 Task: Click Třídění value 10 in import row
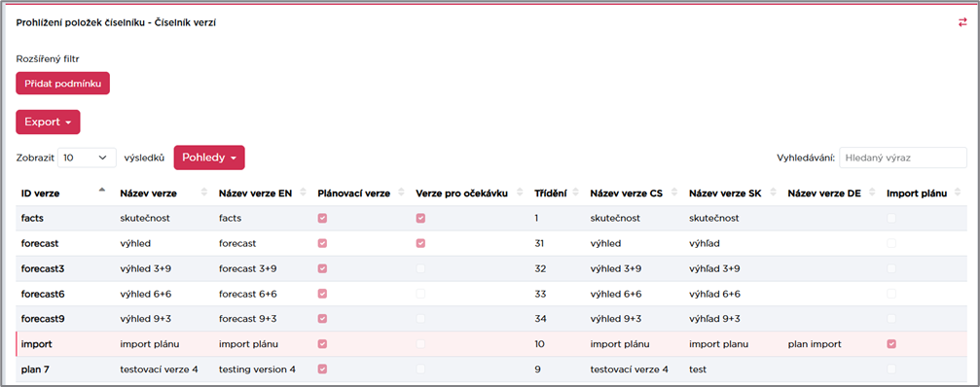[540, 343]
